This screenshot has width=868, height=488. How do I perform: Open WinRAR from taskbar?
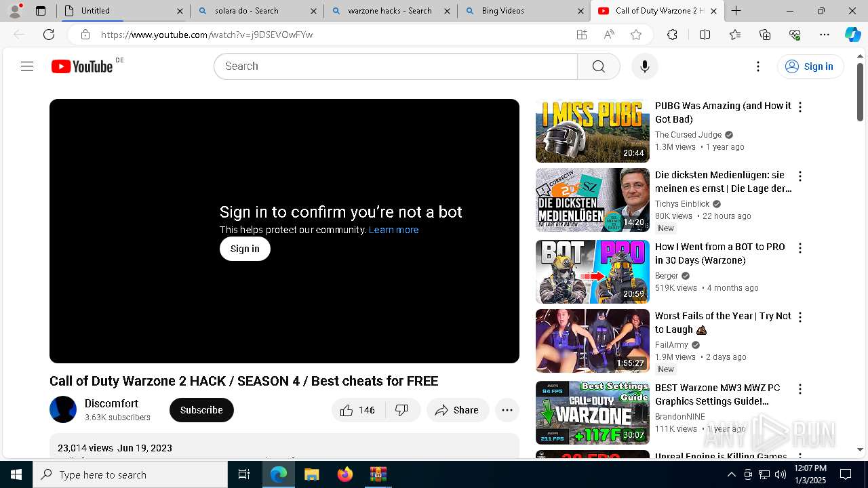[378, 474]
